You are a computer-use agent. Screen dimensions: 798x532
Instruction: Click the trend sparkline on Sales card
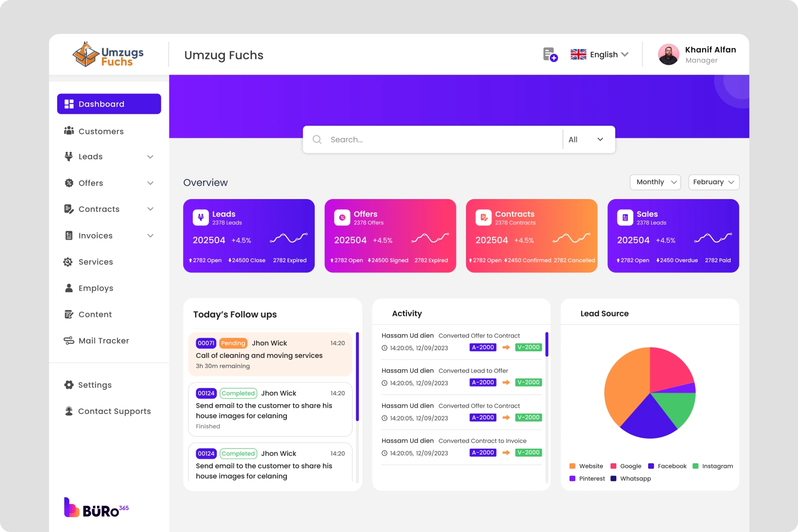(x=713, y=238)
